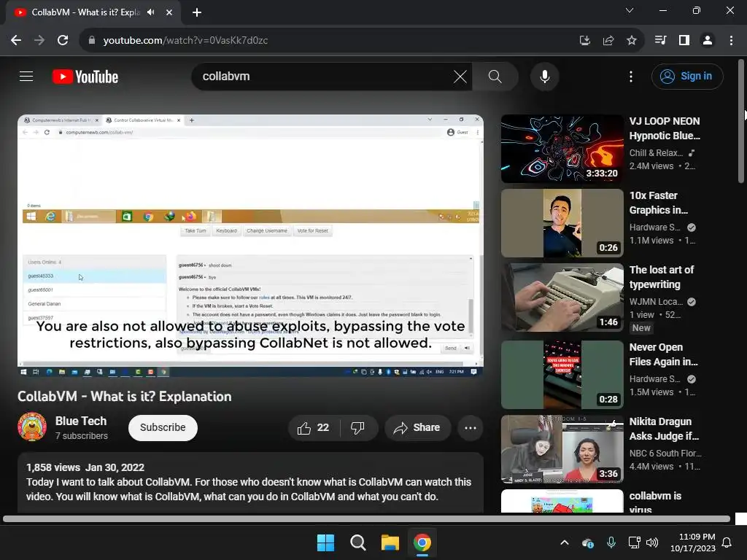
Task: Share this page from the address bar
Action: coord(608,41)
